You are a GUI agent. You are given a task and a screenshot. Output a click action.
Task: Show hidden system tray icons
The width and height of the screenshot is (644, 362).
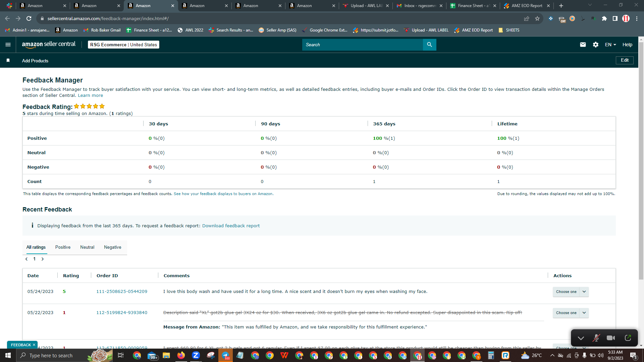(552, 355)
